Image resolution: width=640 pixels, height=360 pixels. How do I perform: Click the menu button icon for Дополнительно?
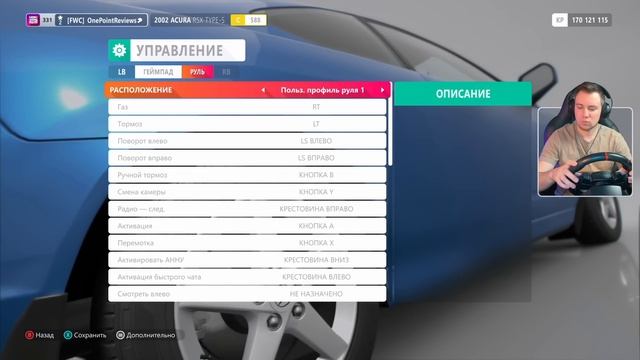click(x=120, y=335)
